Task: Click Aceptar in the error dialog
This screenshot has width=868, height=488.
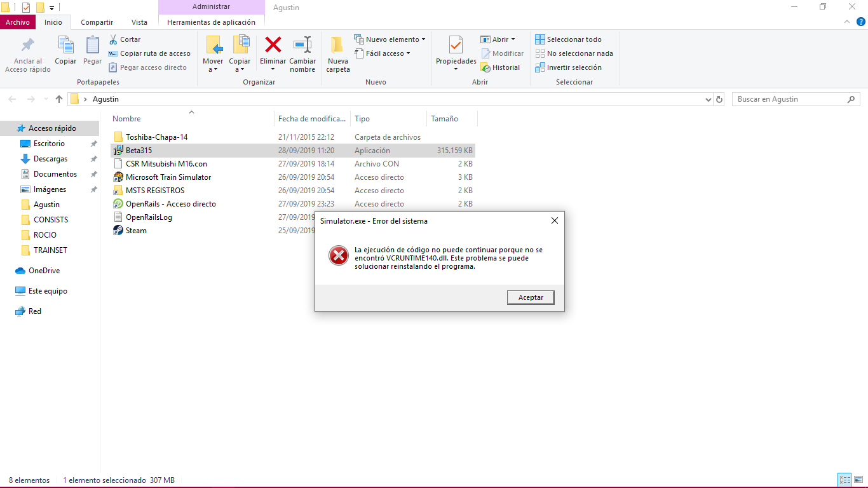Action: [x=531, y=297]
